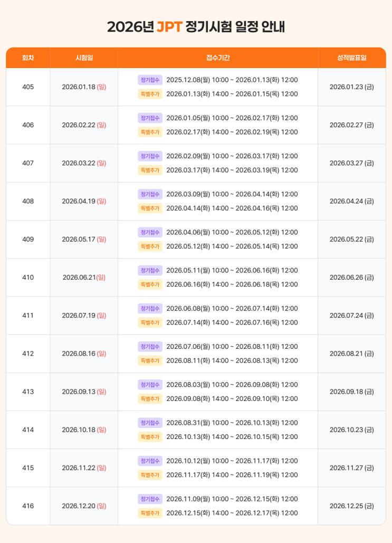This screenshot has width=392, height=543.
Task: Click the 정기접수 badge in round 405
Action: point(150,80)
